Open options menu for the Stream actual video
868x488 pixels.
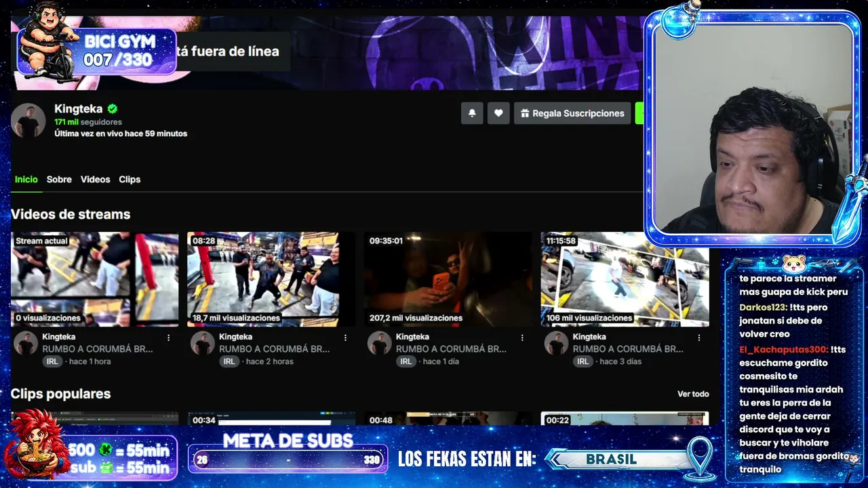pyautogui.click(x=169, y=338)
